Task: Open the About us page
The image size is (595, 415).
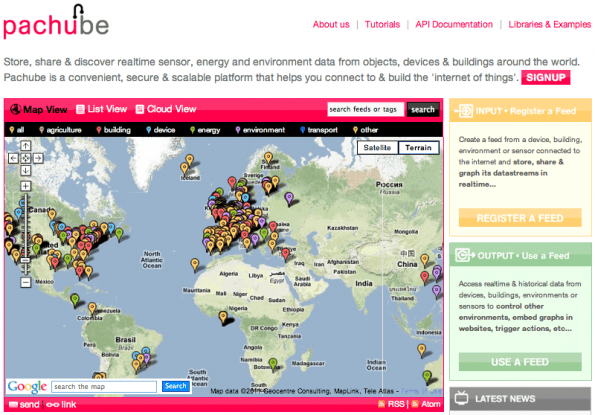Action: (331, 25)
